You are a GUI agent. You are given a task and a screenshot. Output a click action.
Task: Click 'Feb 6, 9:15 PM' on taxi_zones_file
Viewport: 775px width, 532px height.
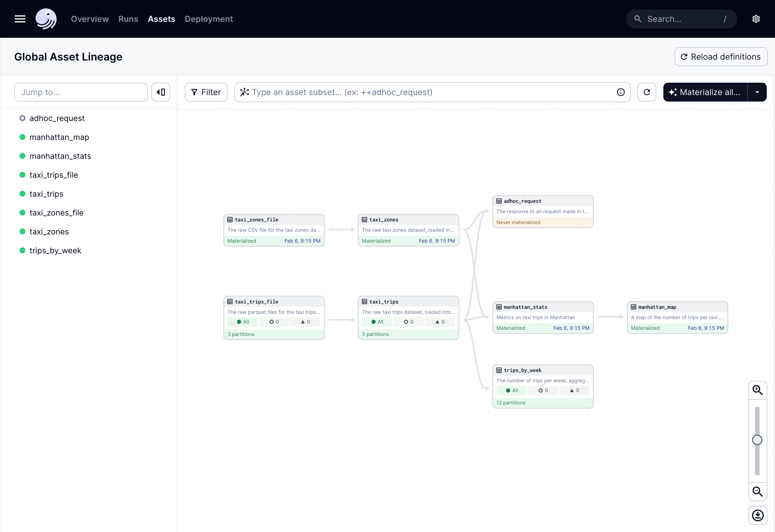click(x=302, y=241)
